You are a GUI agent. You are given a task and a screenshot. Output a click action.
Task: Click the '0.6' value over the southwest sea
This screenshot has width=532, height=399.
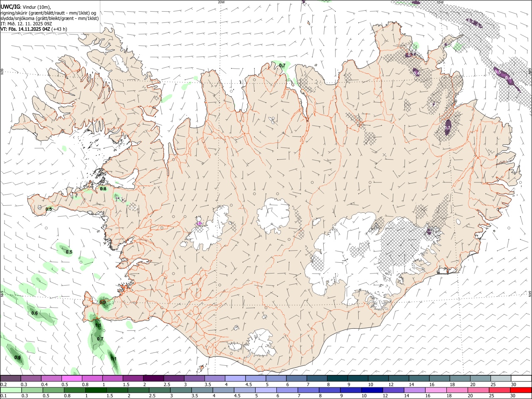coord(34,313)
